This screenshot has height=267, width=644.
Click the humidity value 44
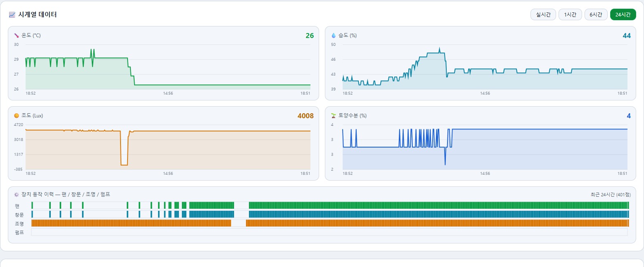pos(627,36)
